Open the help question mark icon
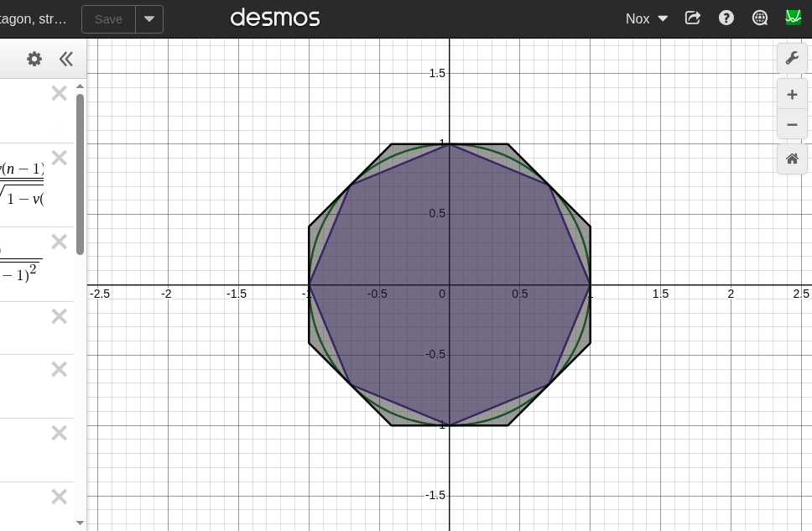This screenshot has height=531, width=812. tap(726, 18)
